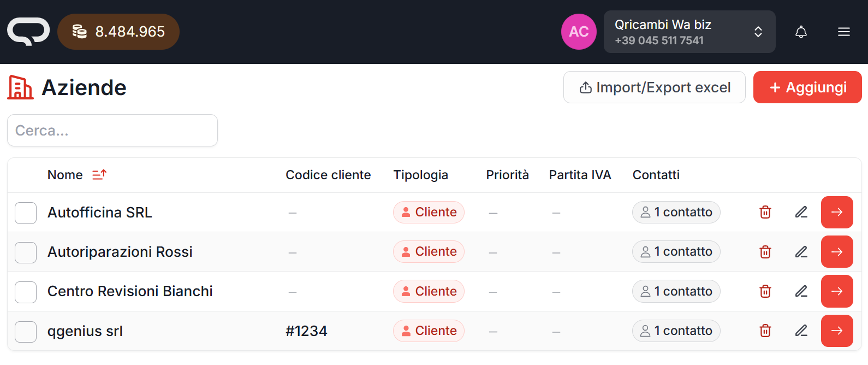
Task: Click the Priorità column header
Action: [507, 175]
